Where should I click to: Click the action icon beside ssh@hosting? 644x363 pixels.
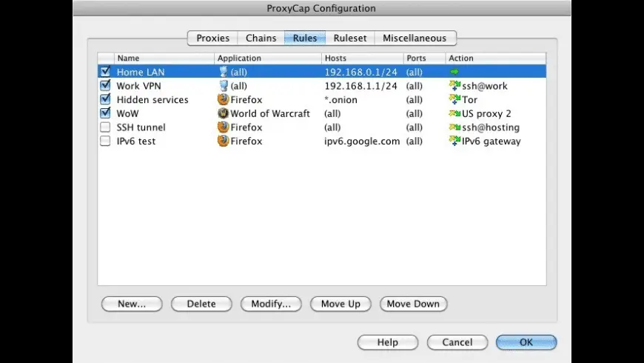point(455,127)
